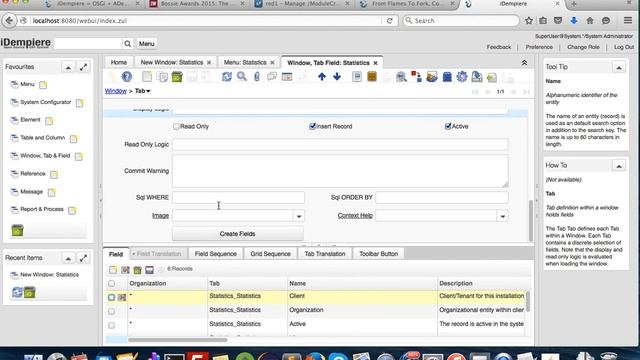
Task: Click the Copy Record toolbar icon
Action: 162,76
